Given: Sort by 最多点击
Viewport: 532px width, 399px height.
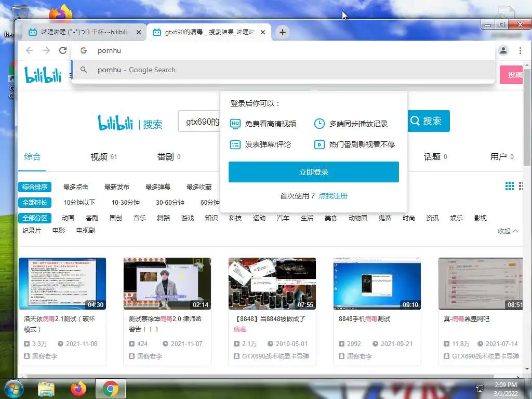Looking at the screenshot, I should [76, 187].
